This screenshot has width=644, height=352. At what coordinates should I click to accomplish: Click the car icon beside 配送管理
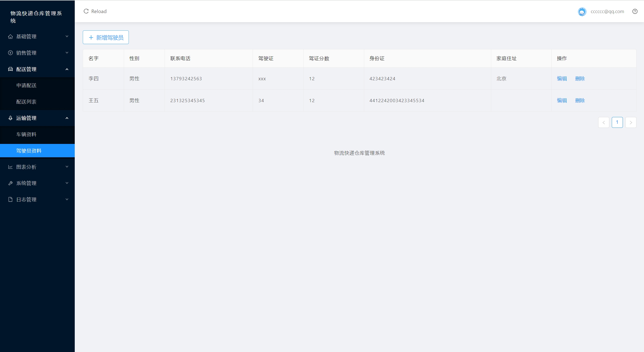(x=10, y=69)
